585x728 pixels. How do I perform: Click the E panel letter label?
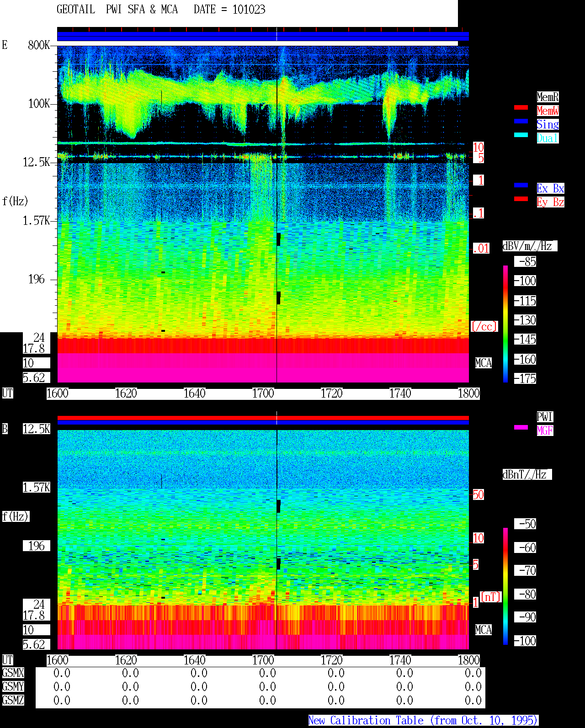coord(5,45)
